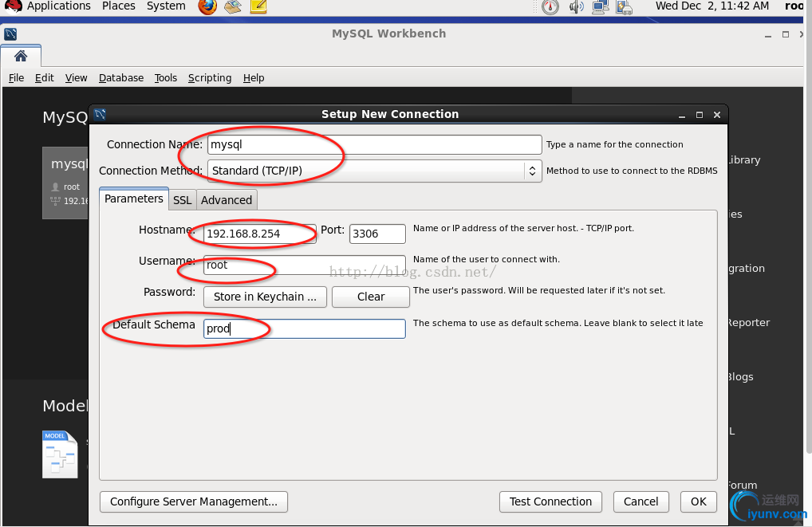Screen dimensions: 812x527
Task: Minimize the Setup New Connection dialog
Action: [x=682, y=116]
